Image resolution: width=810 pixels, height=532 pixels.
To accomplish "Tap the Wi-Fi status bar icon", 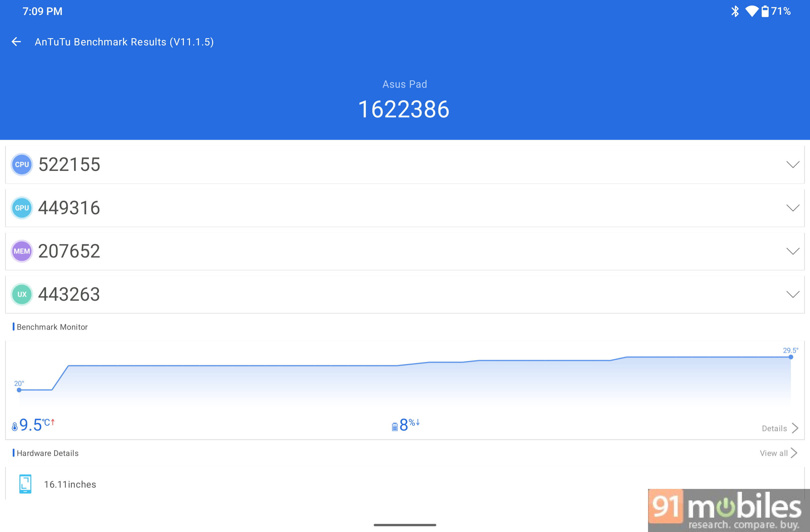I will [x=752, y=11].
